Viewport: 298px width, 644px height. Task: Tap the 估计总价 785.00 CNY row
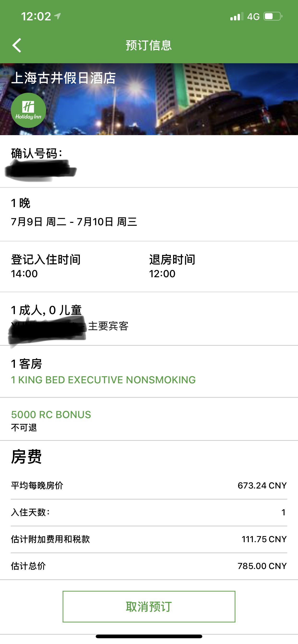149,566
